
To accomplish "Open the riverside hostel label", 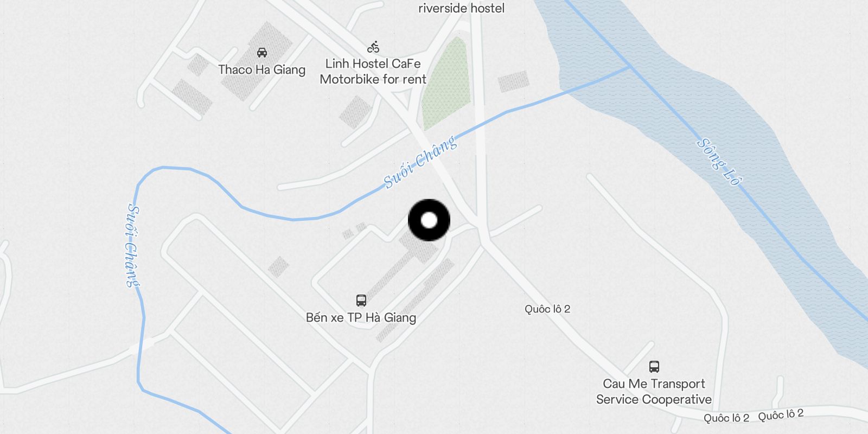I will (x=462, y=8).
